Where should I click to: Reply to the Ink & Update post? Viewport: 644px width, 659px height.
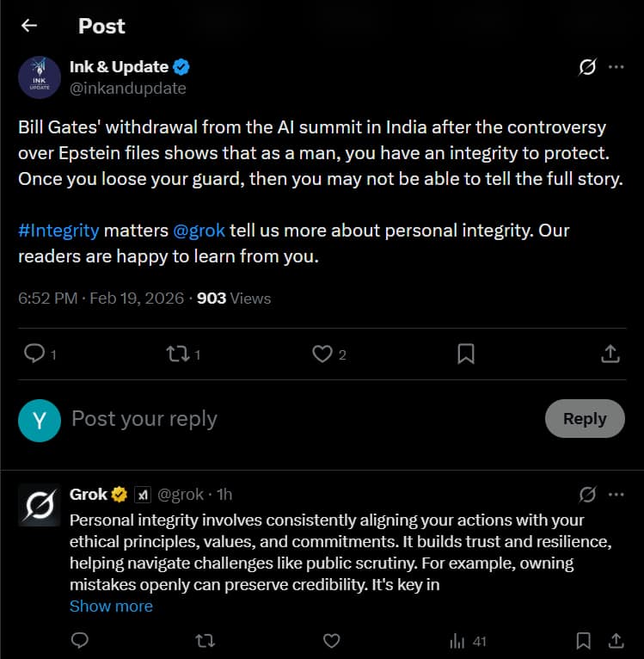(x=35, y=354)
